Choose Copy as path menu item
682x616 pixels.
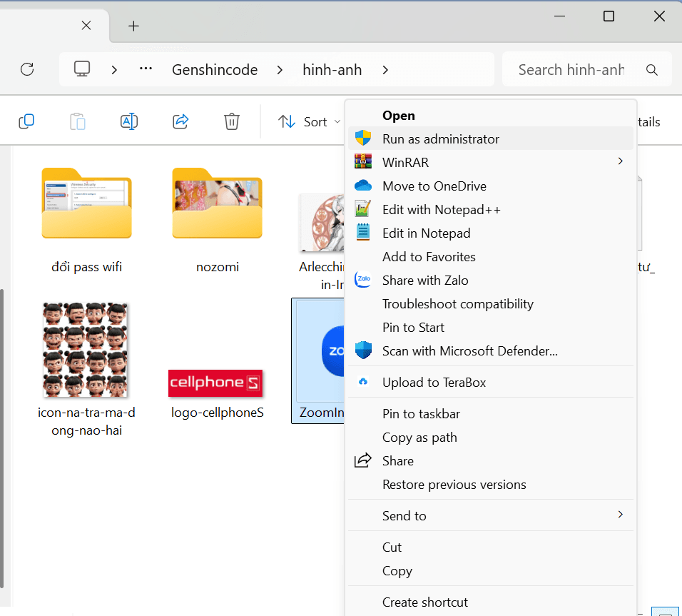pyautogui.click(x=419, y=438)
